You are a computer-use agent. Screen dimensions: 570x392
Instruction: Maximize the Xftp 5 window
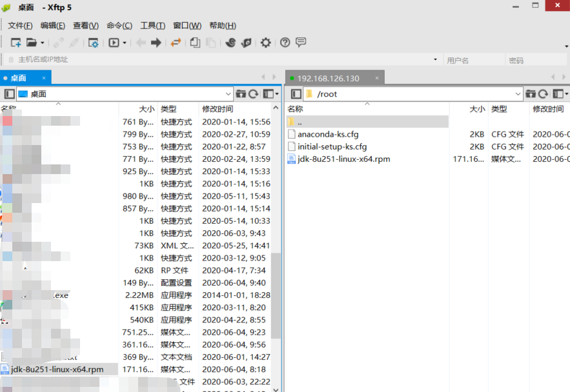click(x=535, y=5)
